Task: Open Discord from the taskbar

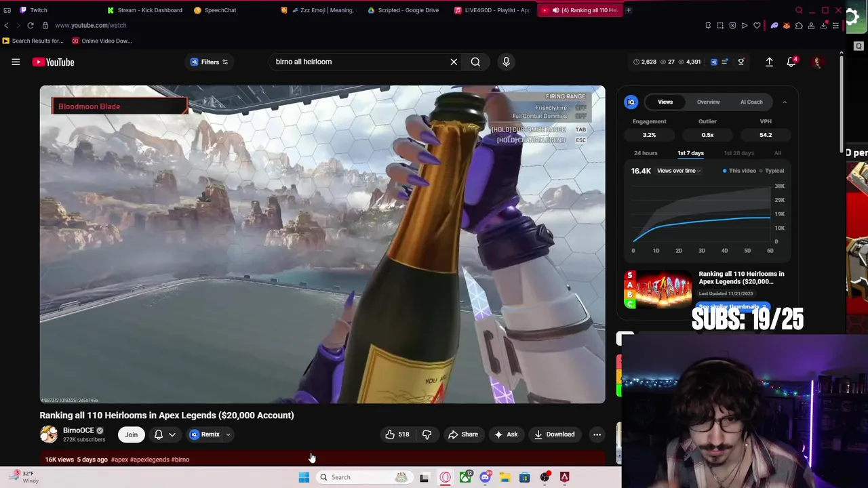Action: [x=485, y=477]
